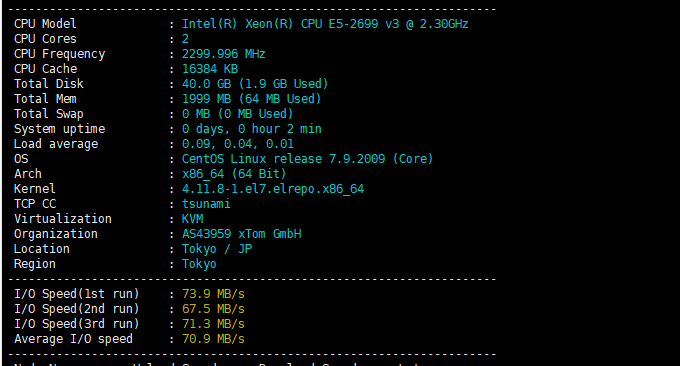The image size is (680, 366).
Task: Click 3rd run speed 71.3 MB/s
Action: 213,324
